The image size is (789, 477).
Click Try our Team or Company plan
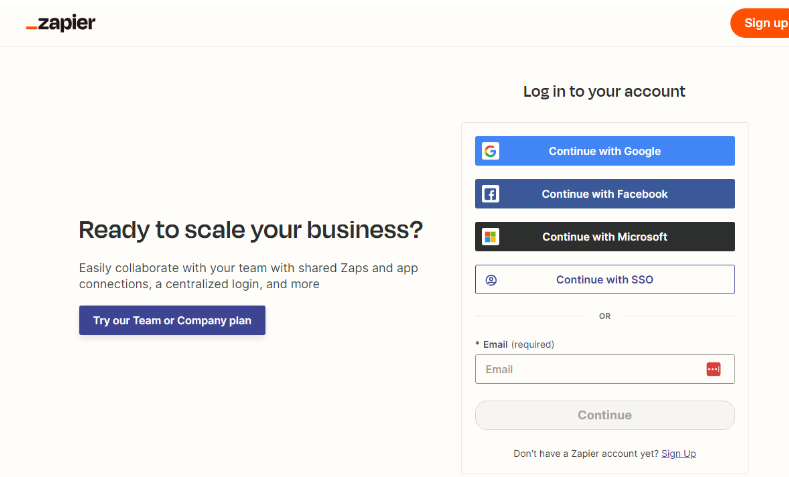[x=172, y=320]
